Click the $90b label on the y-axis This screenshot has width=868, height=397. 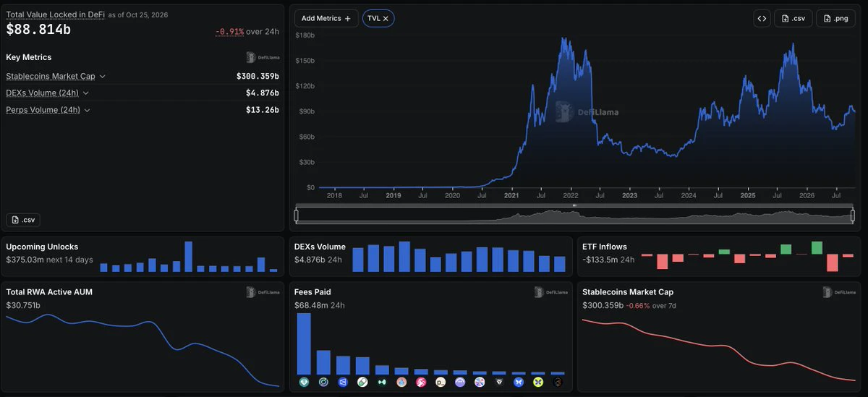(307, 111)
